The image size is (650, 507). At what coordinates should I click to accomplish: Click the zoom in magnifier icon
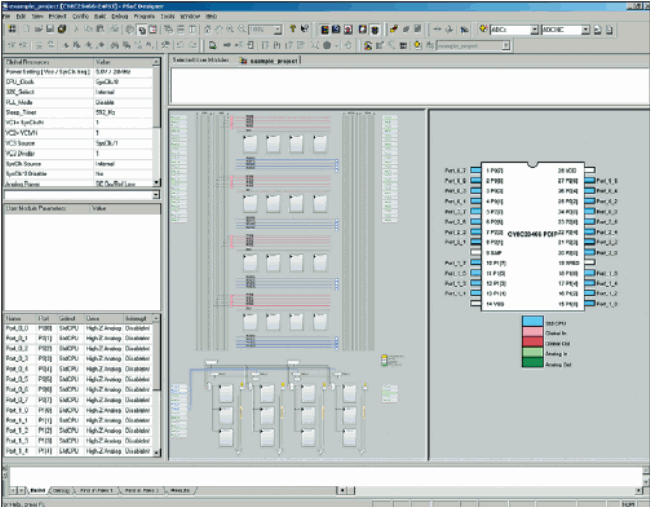(230, 29)
